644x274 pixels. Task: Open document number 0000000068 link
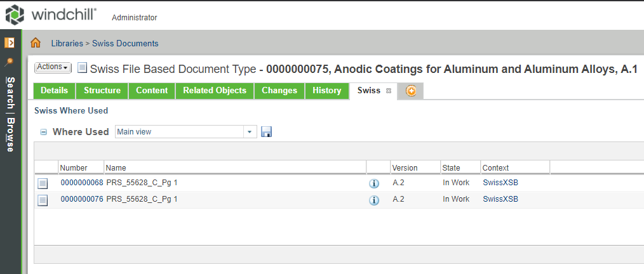click(82, 183)
